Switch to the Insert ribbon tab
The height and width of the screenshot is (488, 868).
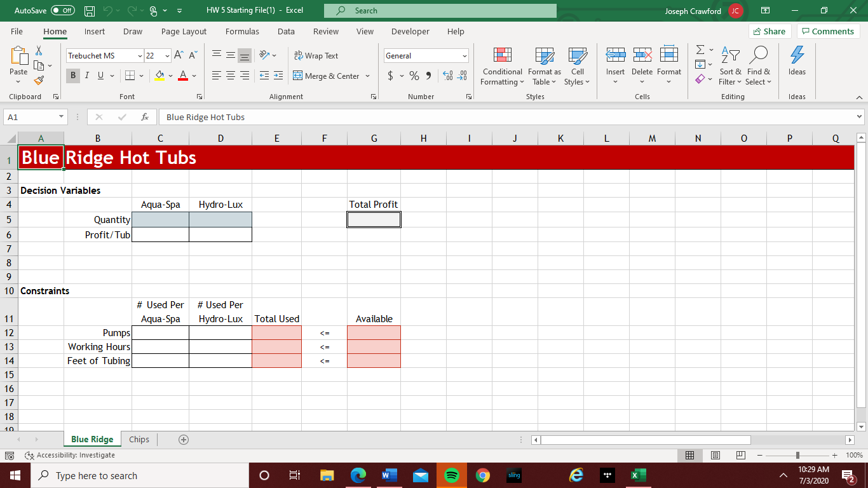coord(95,31)
